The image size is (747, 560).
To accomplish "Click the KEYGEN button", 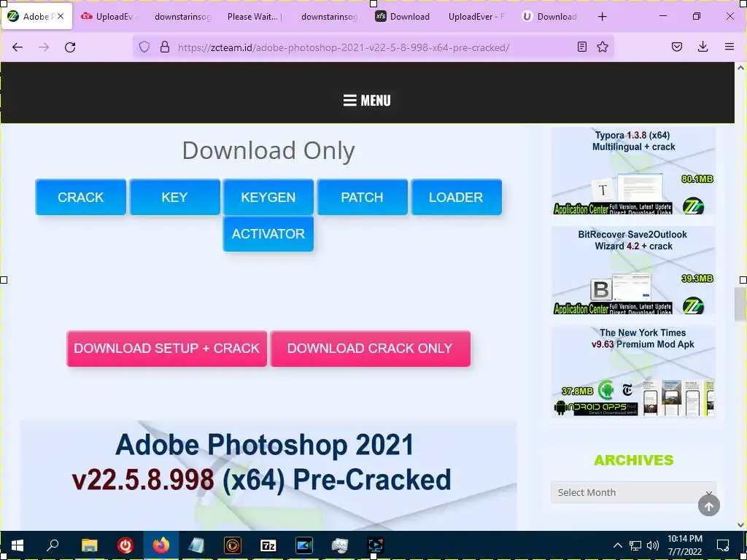I will pyautogui.click(x=268, y=197).
